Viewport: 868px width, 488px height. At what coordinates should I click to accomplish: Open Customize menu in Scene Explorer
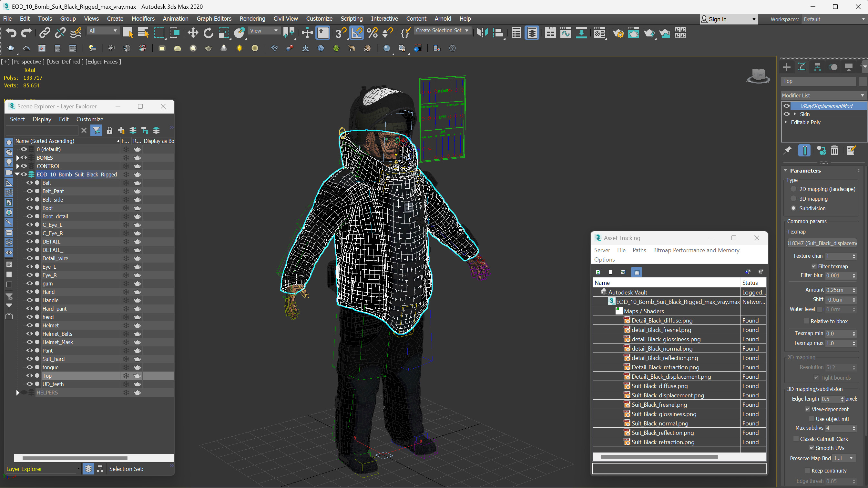90,119
